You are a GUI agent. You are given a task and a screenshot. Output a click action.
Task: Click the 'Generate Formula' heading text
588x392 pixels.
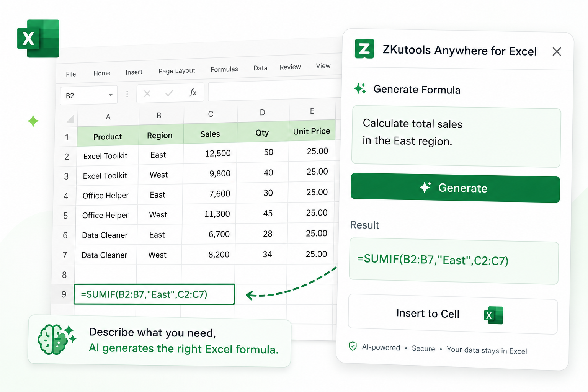(417, 90)
